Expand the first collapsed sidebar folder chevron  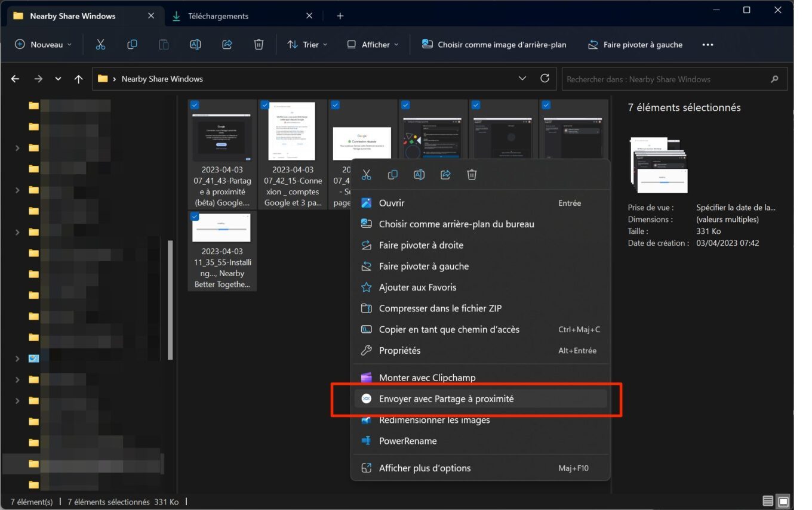(17, 148)
